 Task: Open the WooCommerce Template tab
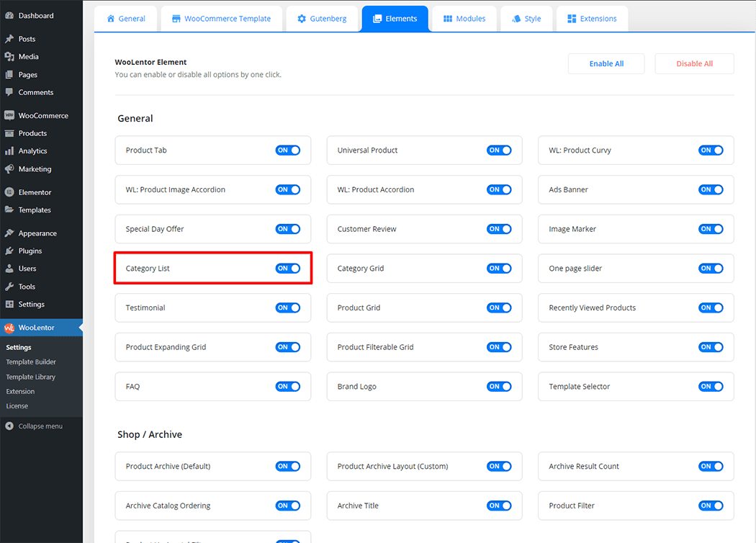coord(221,19)
